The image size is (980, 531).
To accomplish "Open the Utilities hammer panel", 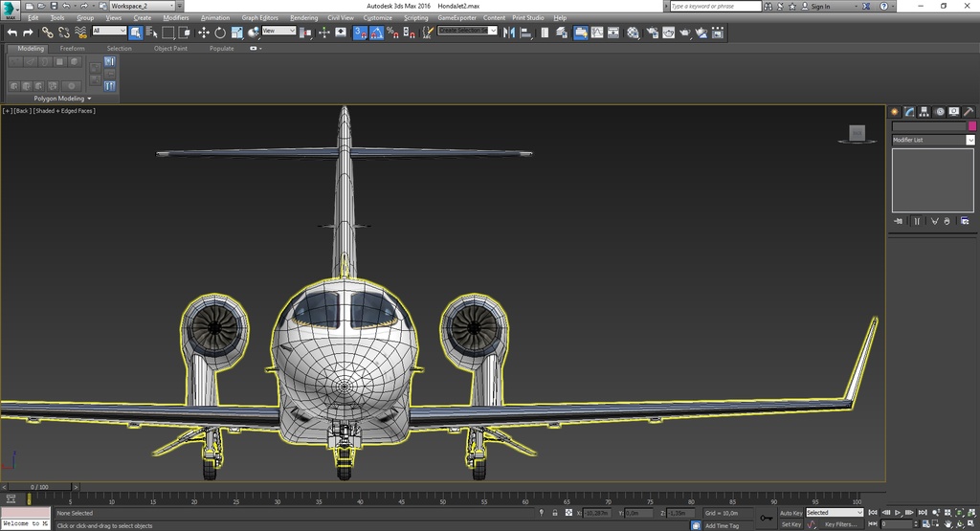I will pos(969,112).
